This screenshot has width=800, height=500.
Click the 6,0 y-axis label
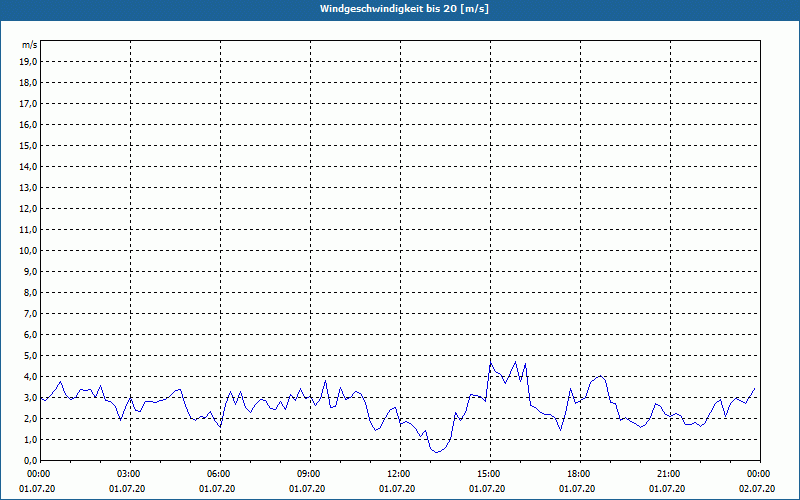coord(30,335)
